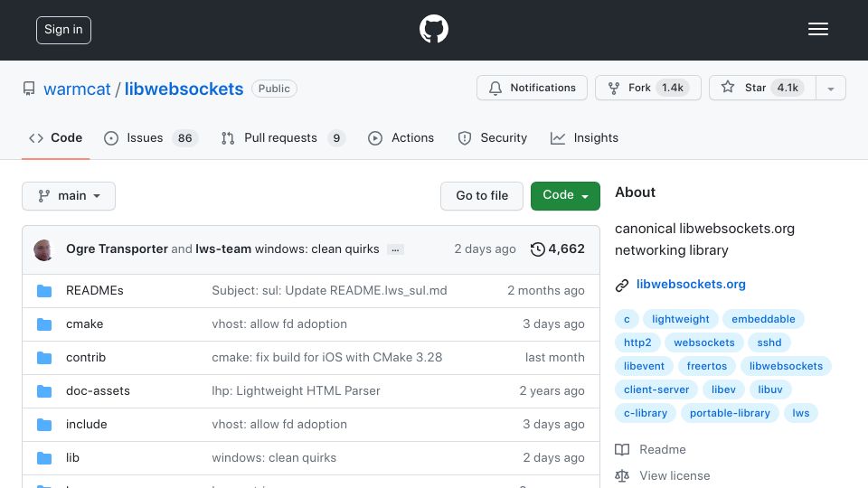Select the 'embeddable' topic tag
The image size is (868, 488).
tap(763, 319)
